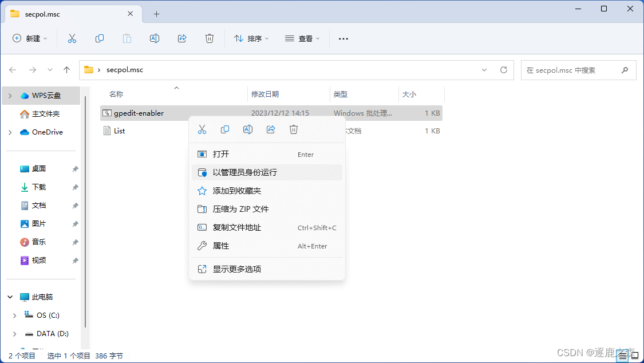Open the 排序 (Sort) dropdown
Viewport: 644px width, 363px height.
(251, 38)
